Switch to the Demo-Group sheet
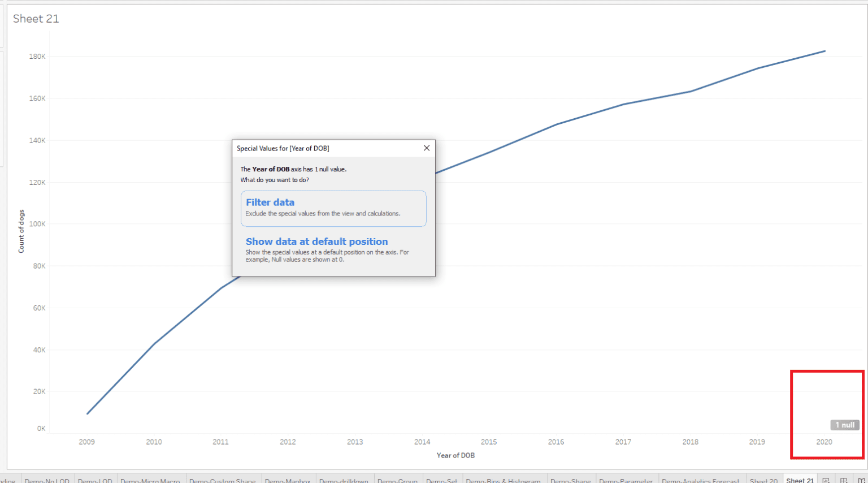The width and height of the screenshot is (868, 483). [x=398, y=481]
